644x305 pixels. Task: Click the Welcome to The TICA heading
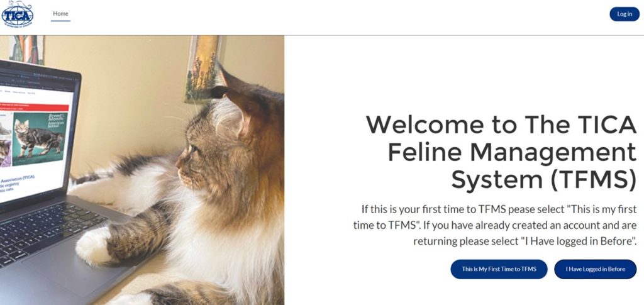point(501,125)
